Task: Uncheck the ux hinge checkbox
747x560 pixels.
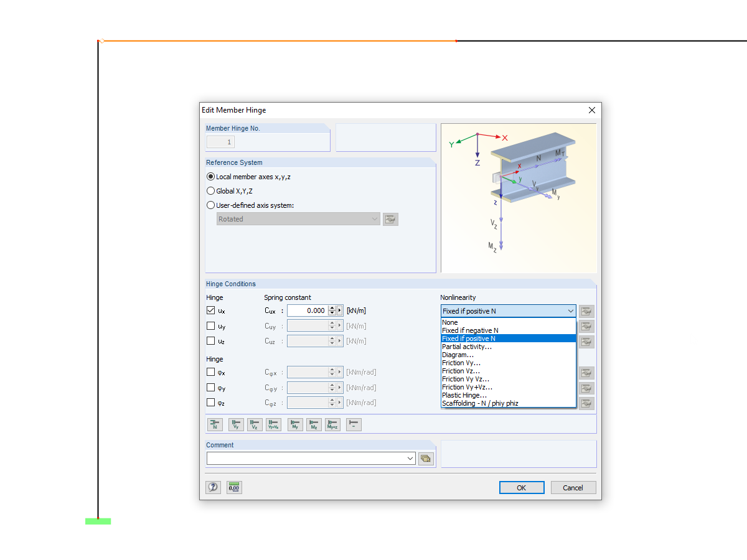Action: (210, 309)
